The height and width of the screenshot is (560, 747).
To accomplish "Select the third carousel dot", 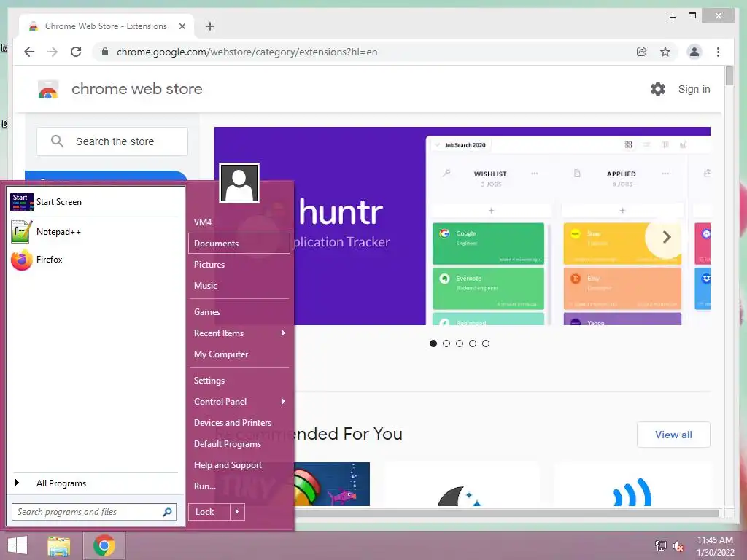I will tap(460, 343).
